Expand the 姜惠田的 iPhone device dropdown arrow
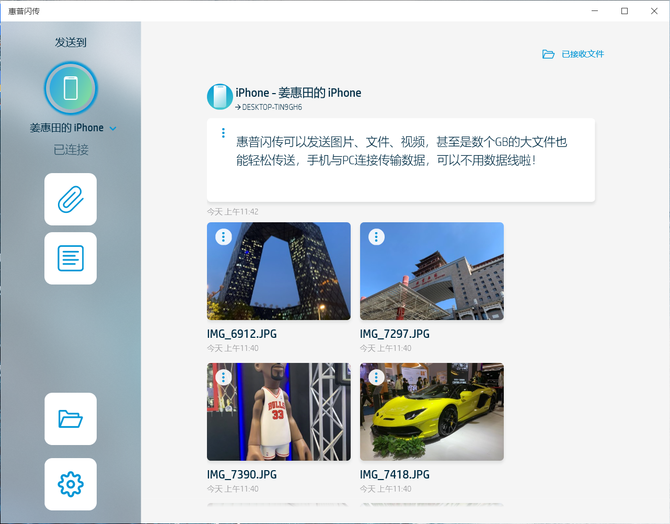The image size is (670, 524). coord(113,128)
